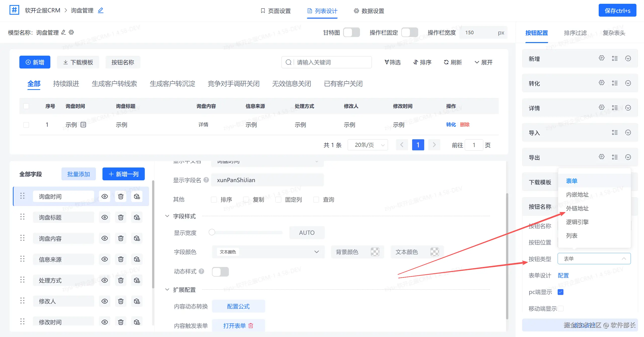Viewport: 644px width, 337px height.
Task: Click the edit pencil beside 询盘管理 breadcrumb
Action: 100,10
